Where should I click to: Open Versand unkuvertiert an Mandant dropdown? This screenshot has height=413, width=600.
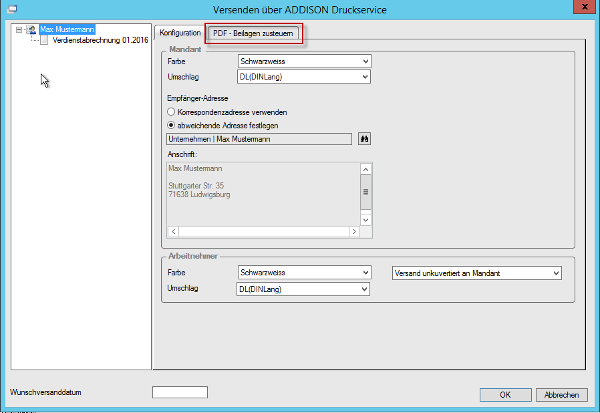click(x=477, y=273)
